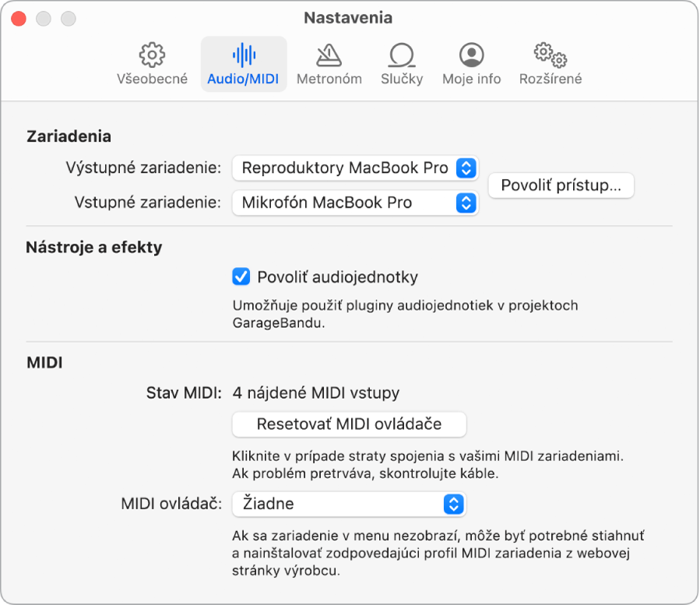Click the Povoliť prístup button
The width and height of the screenshot is (700, 605).
pos(561,185)
